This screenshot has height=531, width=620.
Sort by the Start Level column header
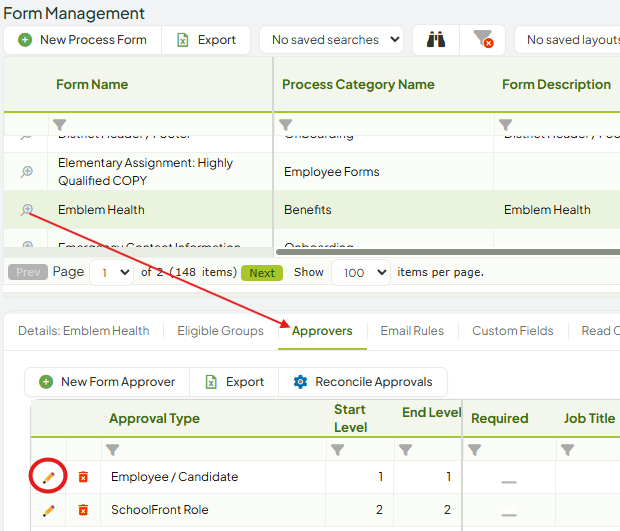point(350,418)
